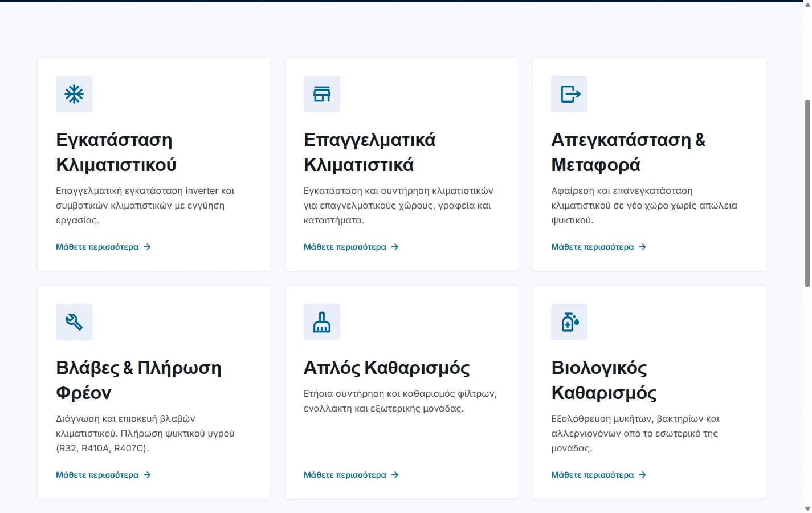This screenshot has height=513, width=812.
Task: Open 'Μάθετε περισσότερα' under Βλάβες & Πλήρωση Φρέον
Action: click(103, 475)
